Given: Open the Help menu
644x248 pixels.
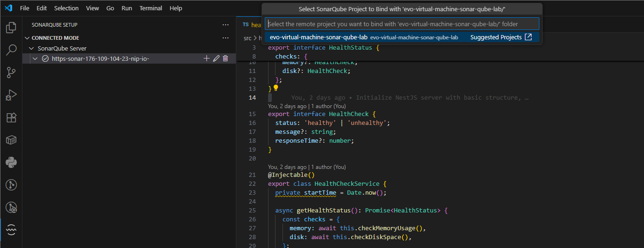Looking at the screenshot, I should [176, 8].
